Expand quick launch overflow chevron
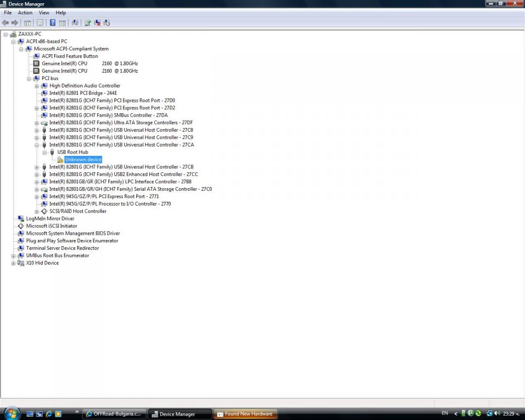The image size is (525, 420). click(x=77, y=412)
